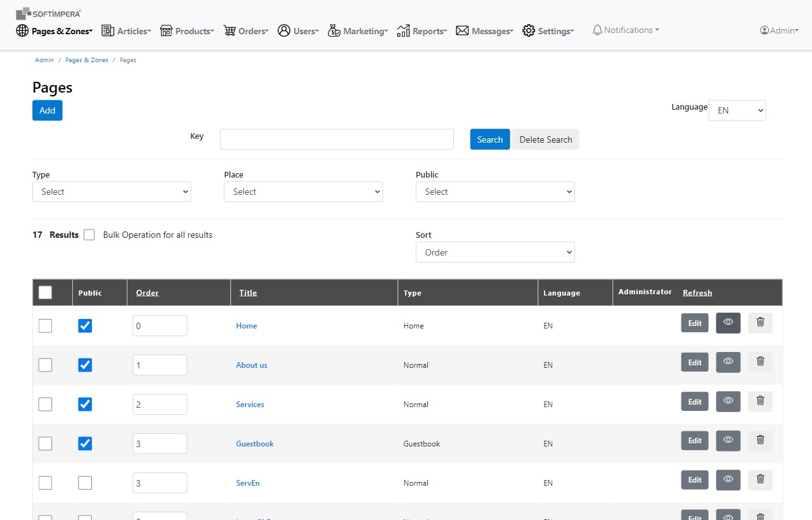Image resolution: width=812 pixels, height=520 pixels.
Task: Open the Messages menu
Action: coord(484,30)
